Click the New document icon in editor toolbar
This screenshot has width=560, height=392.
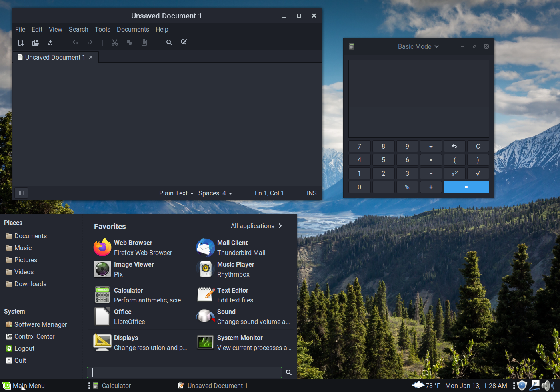pos(21,42)
